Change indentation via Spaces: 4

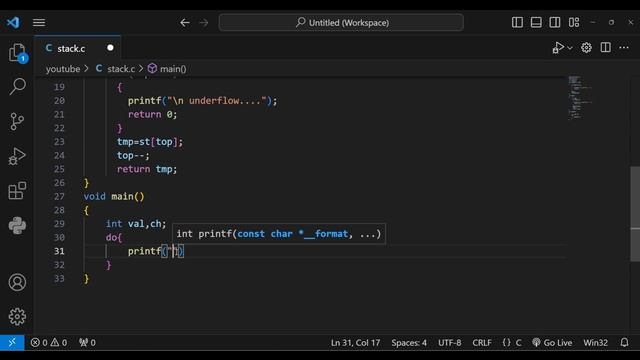pyautogui.click(x=409, y=342)
